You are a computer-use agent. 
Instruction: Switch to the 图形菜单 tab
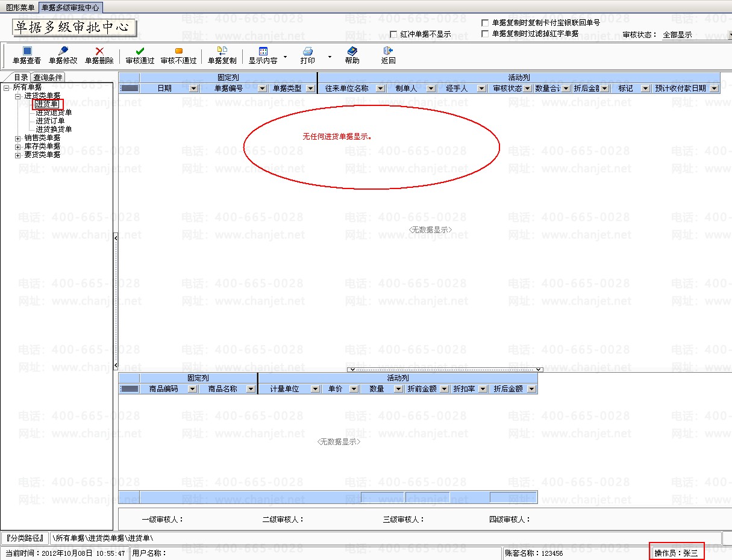coord(20,7)
